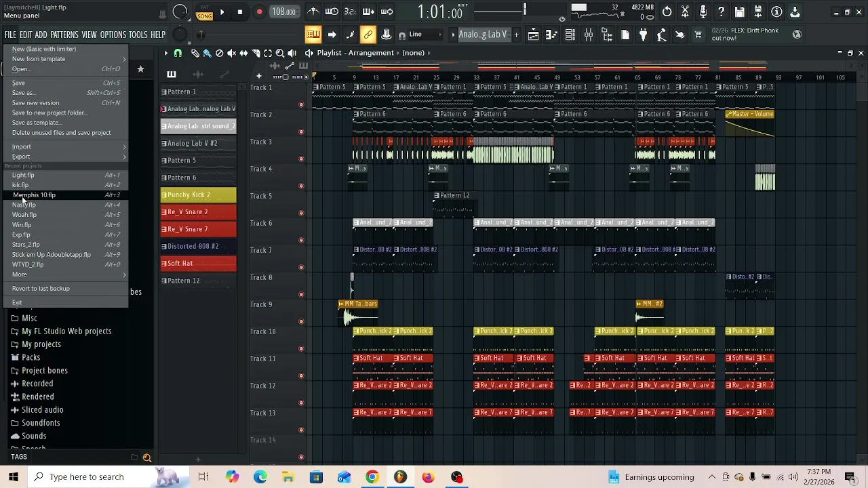Expand the Import submenu
This screenshot has height=488, width=868.
point(66,146)
